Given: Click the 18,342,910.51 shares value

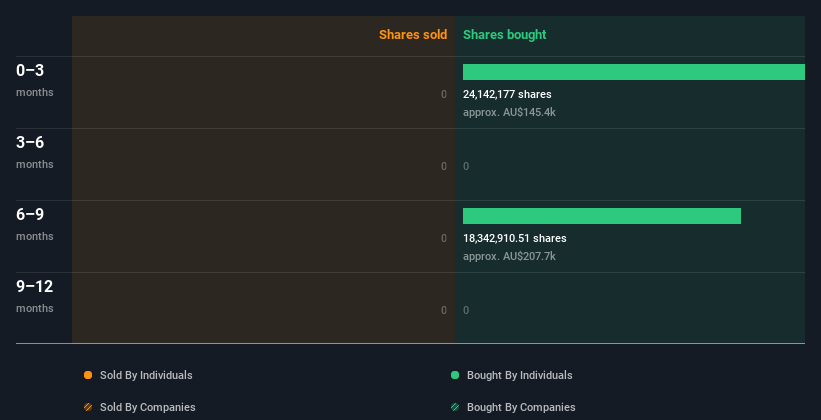Looking at the screenshot, I should tap(515, 238).
